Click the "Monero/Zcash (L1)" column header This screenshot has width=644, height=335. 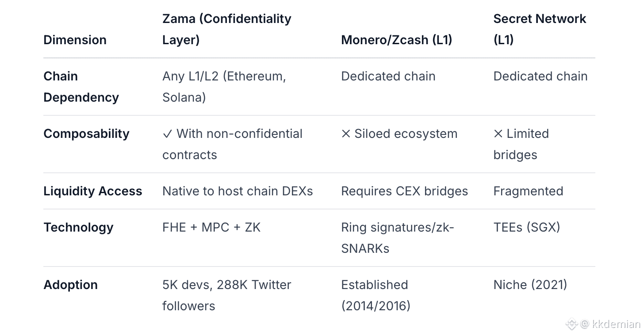click(396, 40)
